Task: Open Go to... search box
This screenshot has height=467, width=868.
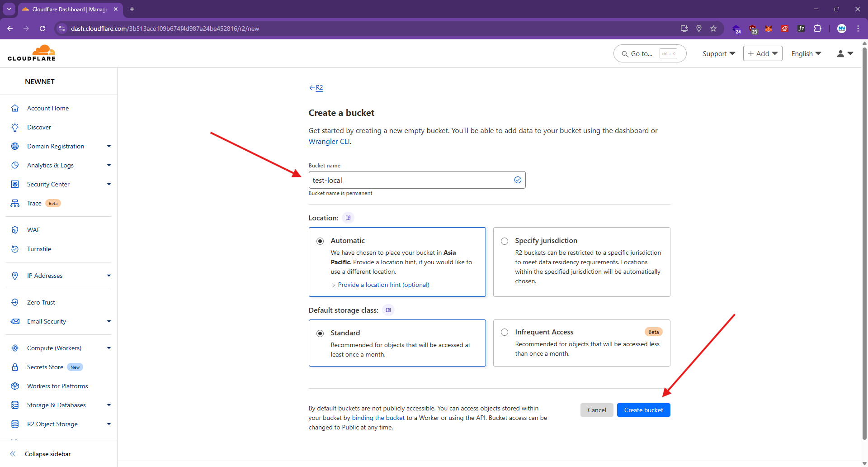Action: (650, 53)
